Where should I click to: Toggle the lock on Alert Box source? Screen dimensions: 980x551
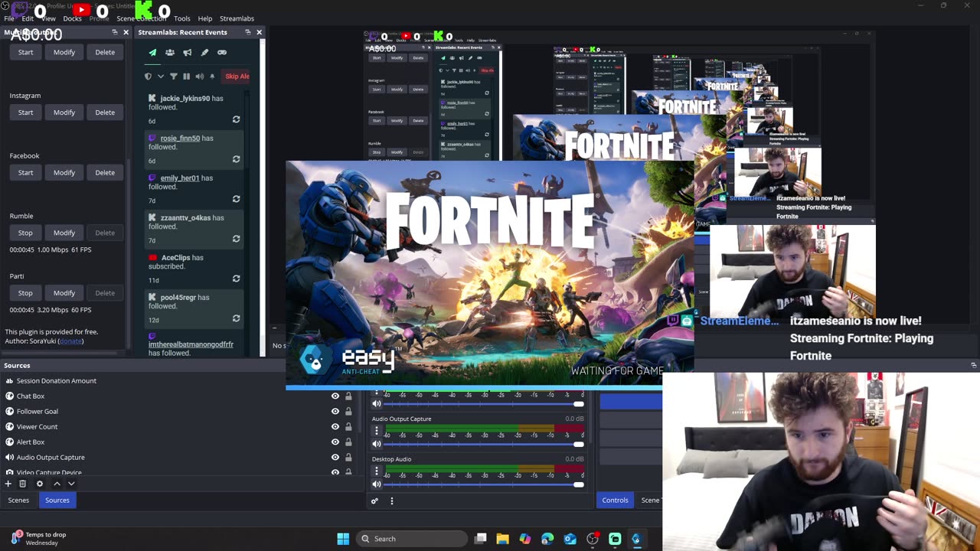[348, 442]
